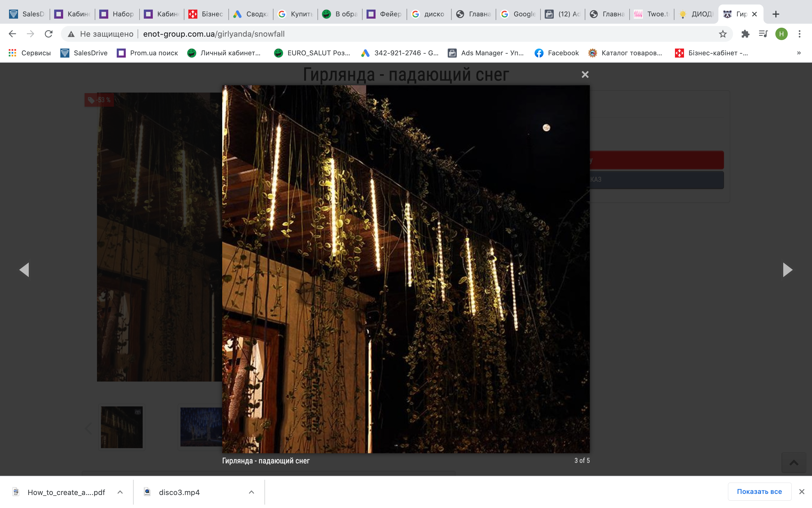
Task: Switch to the Набор tab
Action: point(117,14)
